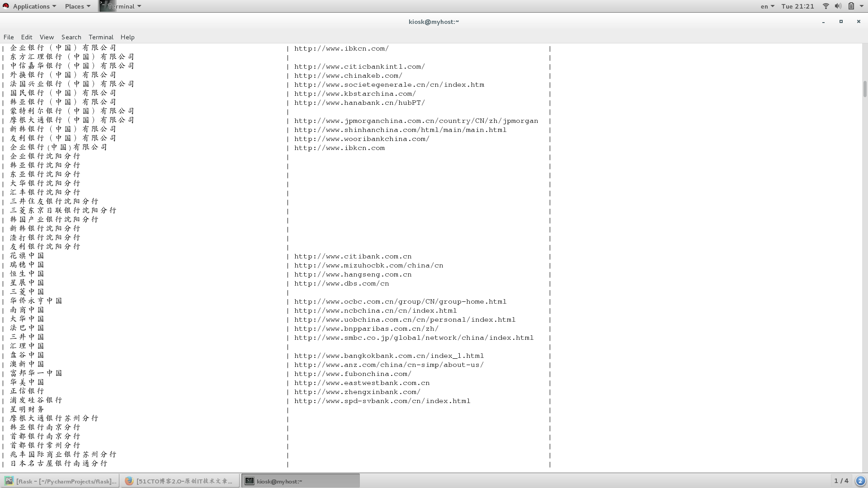Screen dimensions: 868x488
Task: Open the Applications menu
Action: click(34, 6)
